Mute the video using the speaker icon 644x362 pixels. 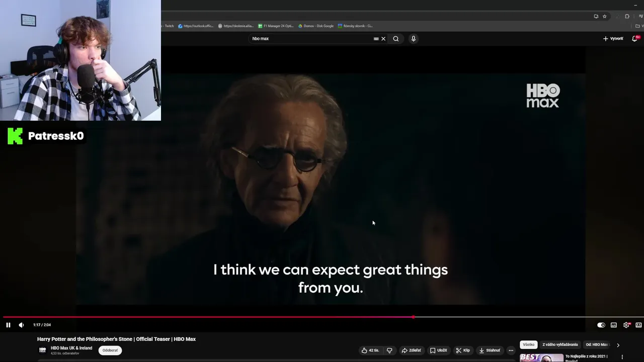click(21, 325)
